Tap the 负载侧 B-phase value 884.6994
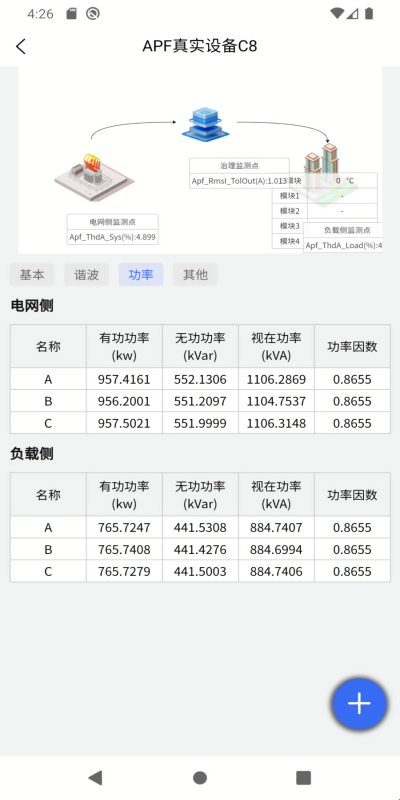Viewport: 400px width, 800px height. tap(276, 549)
